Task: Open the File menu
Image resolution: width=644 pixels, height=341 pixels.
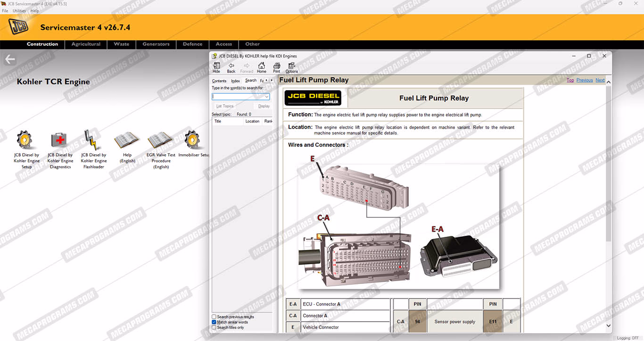Action: [x=5, y=11]
